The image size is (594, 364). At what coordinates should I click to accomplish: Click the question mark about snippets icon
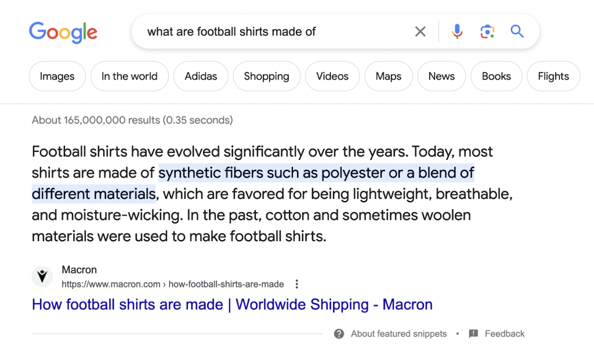[x=339, y=334]
